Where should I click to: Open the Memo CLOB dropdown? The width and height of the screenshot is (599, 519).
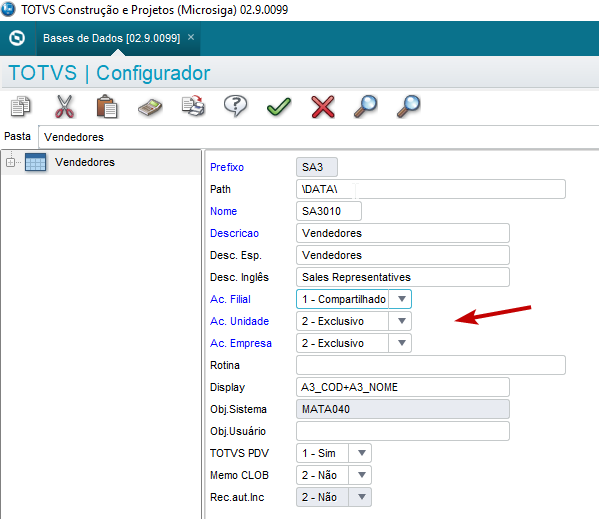[362, 475]
